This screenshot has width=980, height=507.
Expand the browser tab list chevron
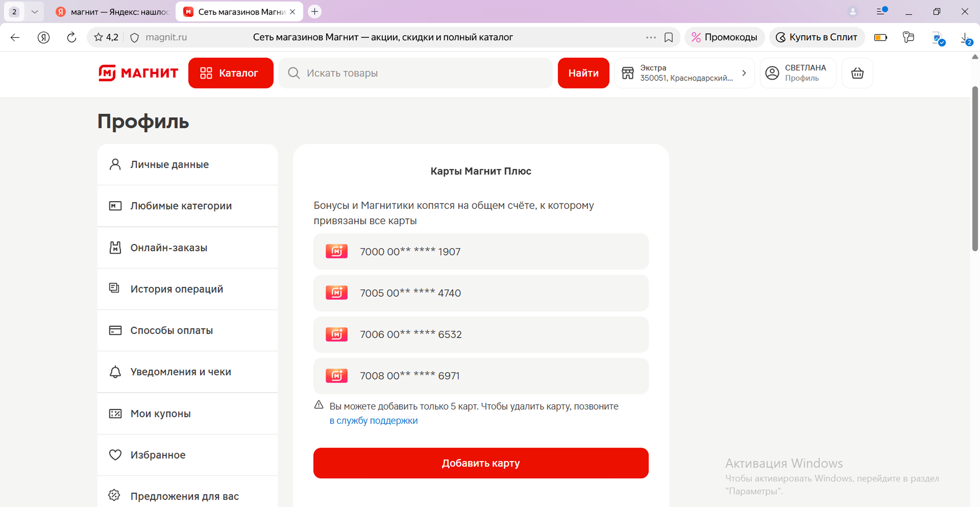34,11
